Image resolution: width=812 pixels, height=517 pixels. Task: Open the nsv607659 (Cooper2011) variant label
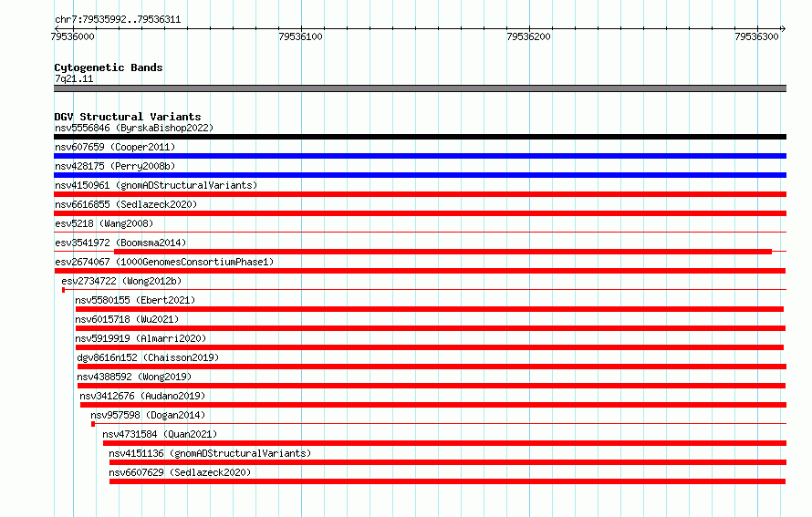(115, 147)
